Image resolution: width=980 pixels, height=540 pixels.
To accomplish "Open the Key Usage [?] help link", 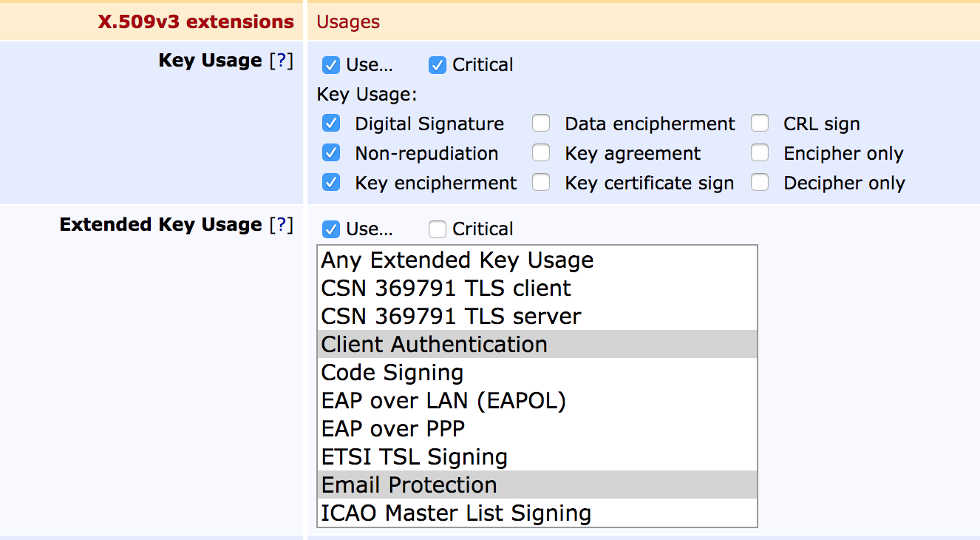I will point(281,61).
